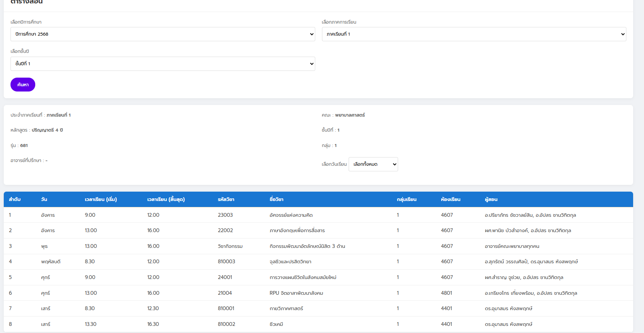Viewport: 644px width, 333px height.
Task: Select the กายวิภาคศาสตร์ course row
Action: coord(286,309)
